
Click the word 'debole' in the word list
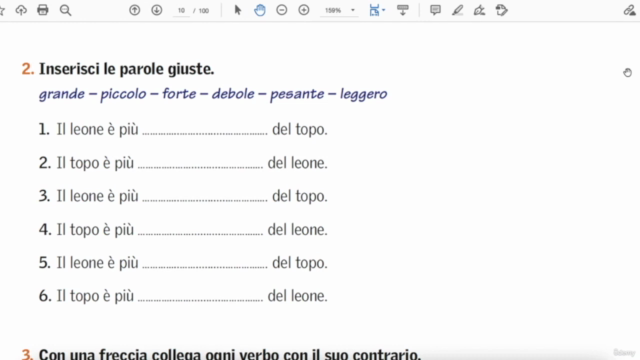click(233, 94)
